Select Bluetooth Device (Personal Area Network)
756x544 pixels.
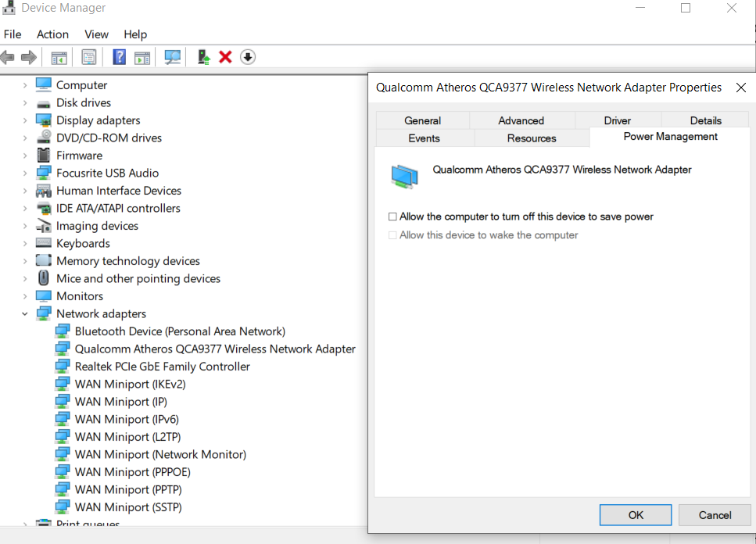pyautogui.click(x=180, y=331)
